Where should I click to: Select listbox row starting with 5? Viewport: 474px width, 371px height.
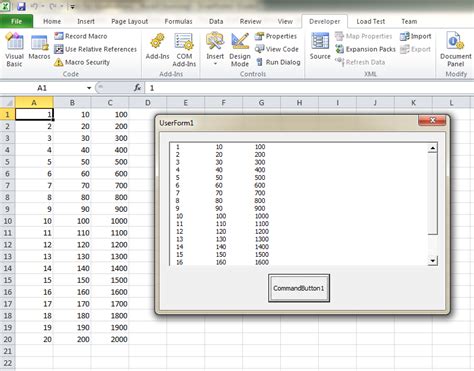coord(299,178)
